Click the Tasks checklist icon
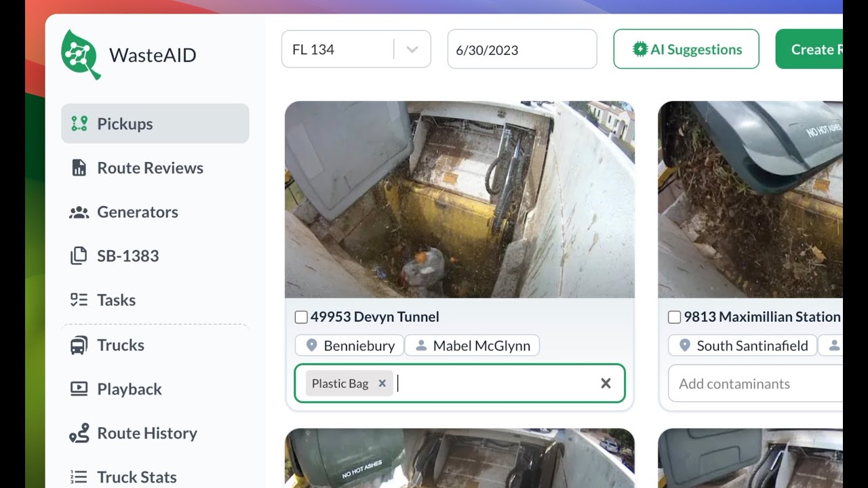868x488 pixels. tap(79, 300)
